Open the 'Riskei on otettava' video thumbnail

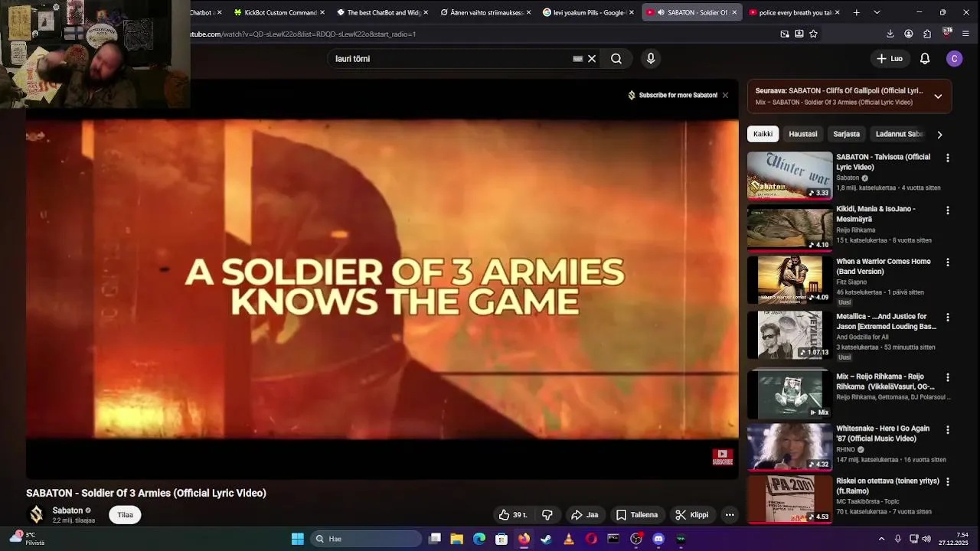[x=789, y=499]
